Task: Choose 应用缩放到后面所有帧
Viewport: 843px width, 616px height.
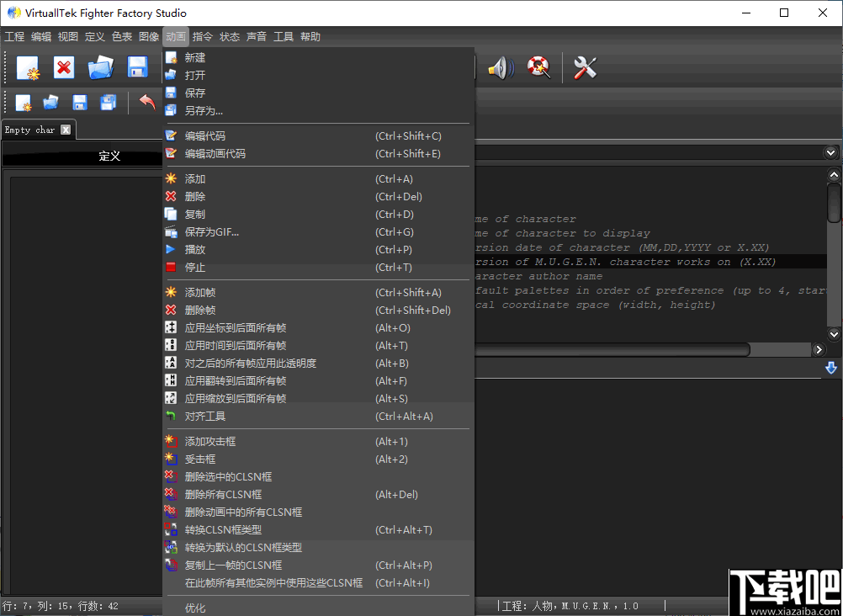Action: coord(318,399)
